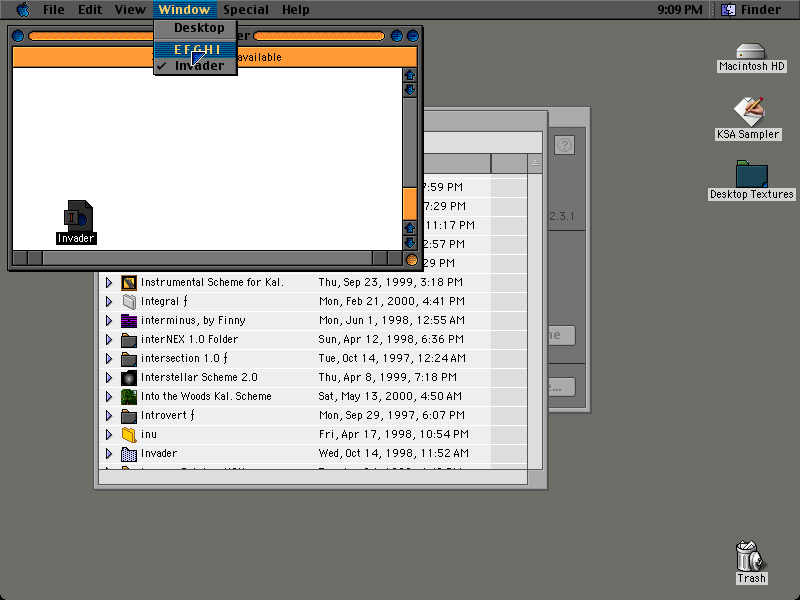Click up arrow at top of Invader vertical scrollbar
Image resolution: width=800 pixels, height=600 pixels.
pyautogui.click(x=410, y=76)
